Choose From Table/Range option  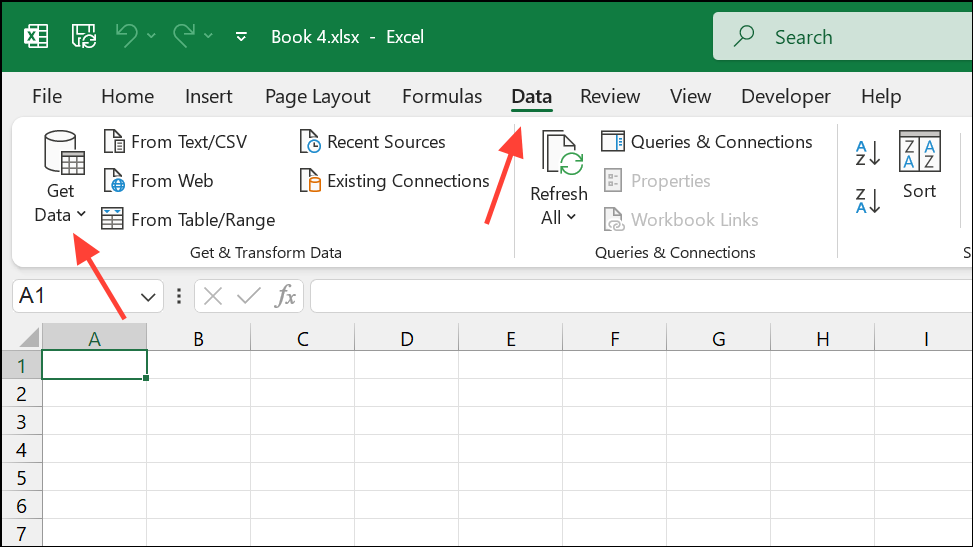188,220
